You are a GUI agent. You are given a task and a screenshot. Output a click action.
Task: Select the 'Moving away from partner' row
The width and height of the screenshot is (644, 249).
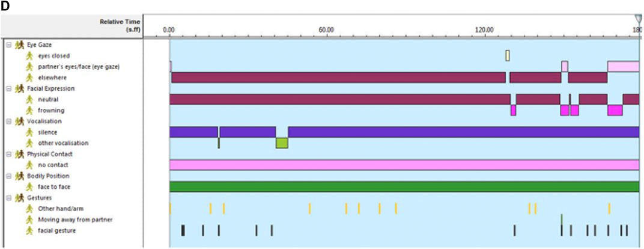click(x=70, y=220)
